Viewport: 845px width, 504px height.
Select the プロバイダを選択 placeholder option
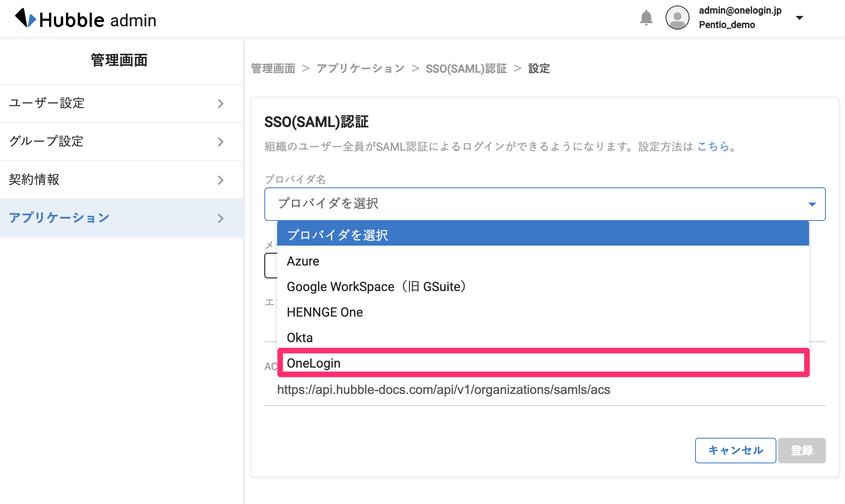pyautogui.click(x=543, y=234)
